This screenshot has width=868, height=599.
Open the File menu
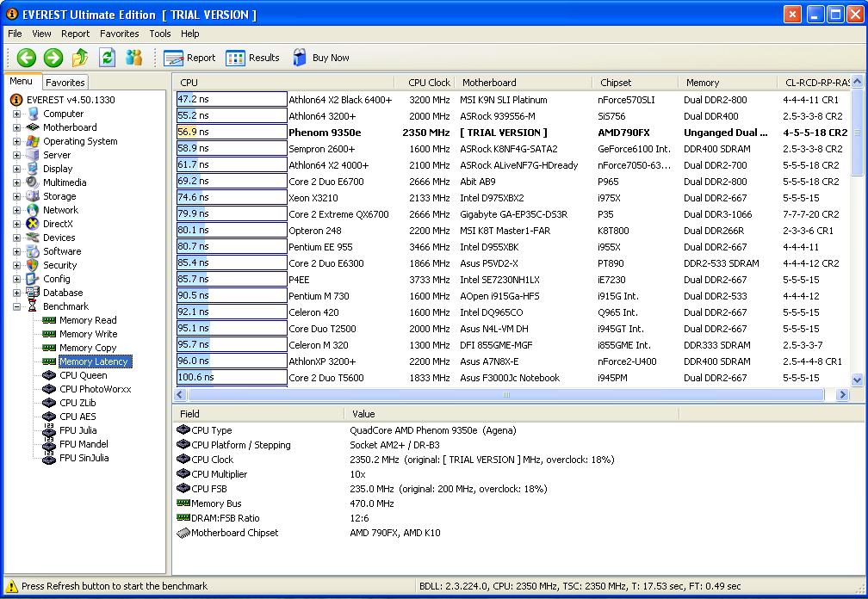15,34
